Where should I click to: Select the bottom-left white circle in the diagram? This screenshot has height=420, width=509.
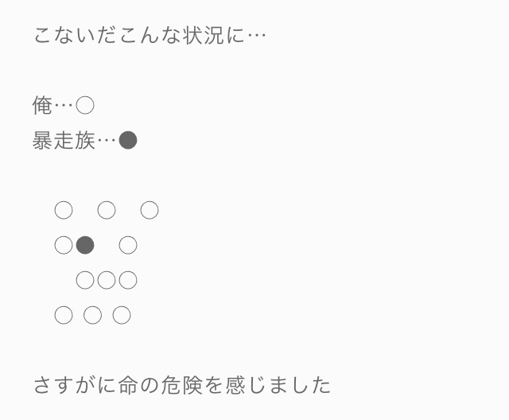[x=64, y=315]
